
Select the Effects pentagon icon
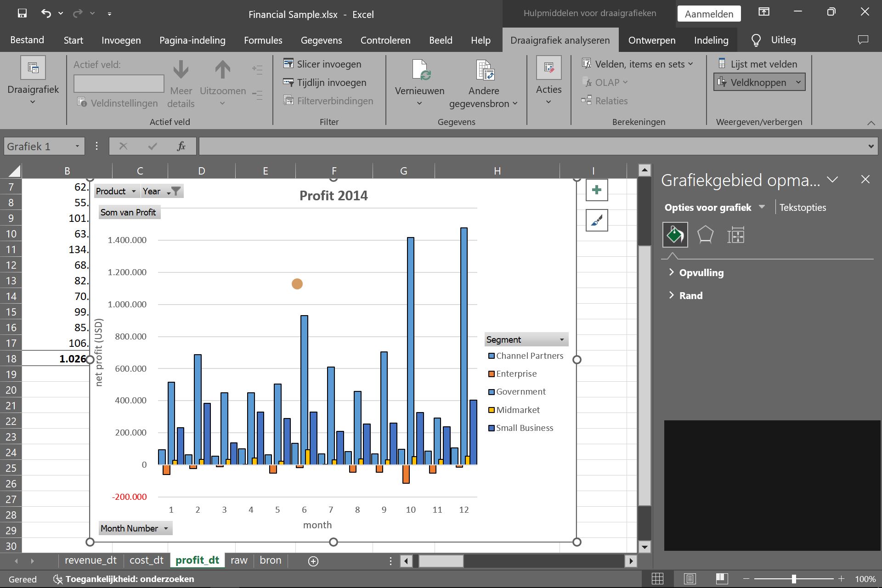pyautogui.click(x=705, y=235)
